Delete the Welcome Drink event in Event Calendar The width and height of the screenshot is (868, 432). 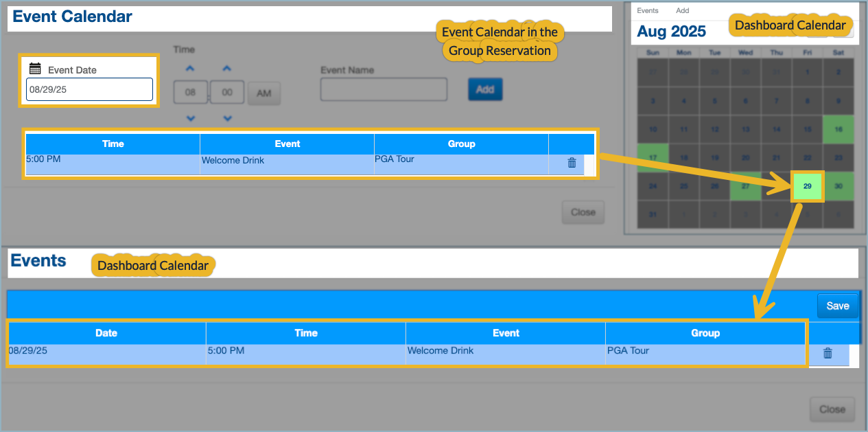[x=572, y=163]
